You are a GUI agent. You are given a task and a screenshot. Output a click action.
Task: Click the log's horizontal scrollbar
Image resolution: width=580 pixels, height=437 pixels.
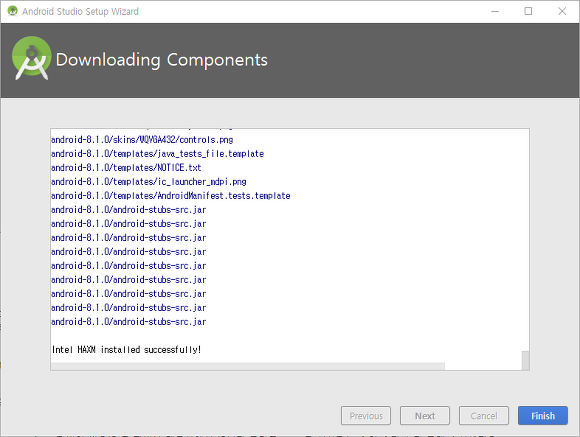[x=248, y=366]
